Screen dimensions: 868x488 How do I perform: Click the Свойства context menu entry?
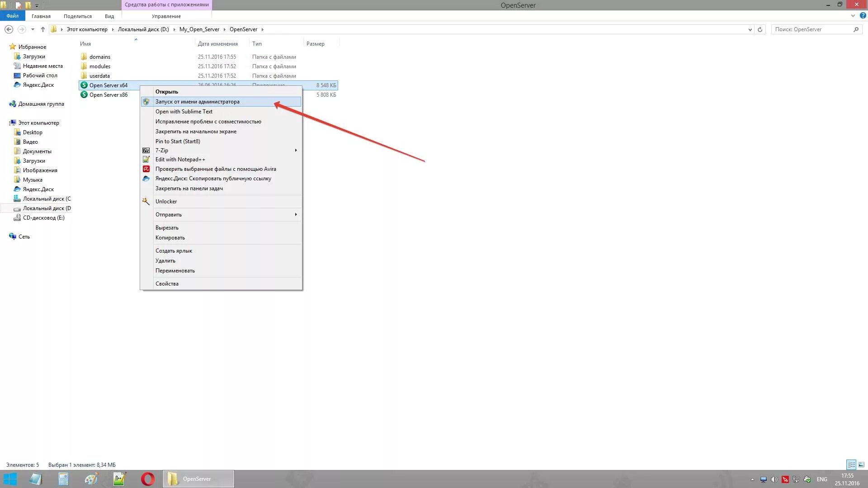point(167,284)
